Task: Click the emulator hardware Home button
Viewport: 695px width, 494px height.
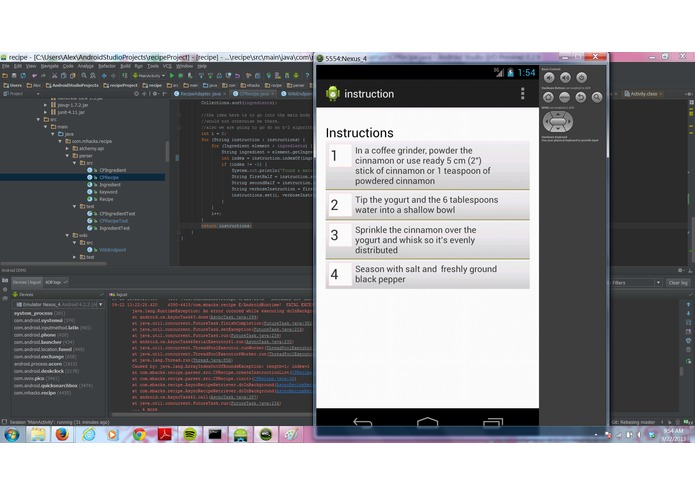Action: [548, 97]
